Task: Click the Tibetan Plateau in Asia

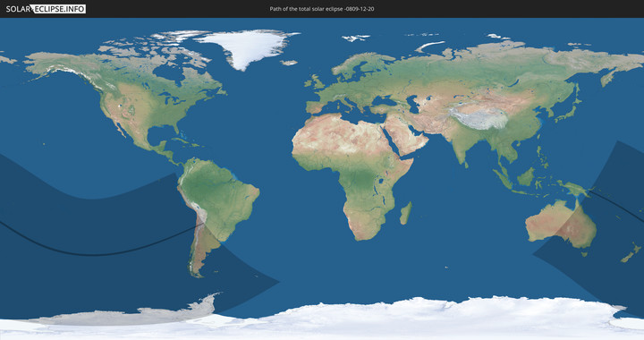Action: [x=479, y=117]
